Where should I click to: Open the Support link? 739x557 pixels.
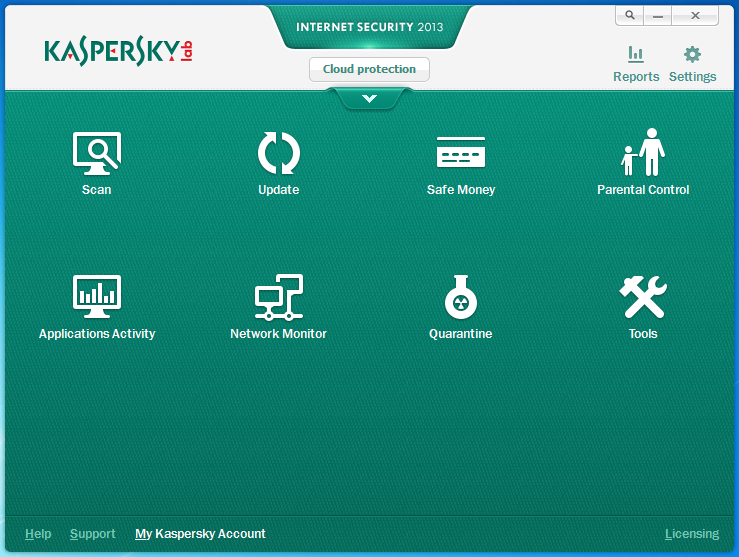(x=92, y=533)
